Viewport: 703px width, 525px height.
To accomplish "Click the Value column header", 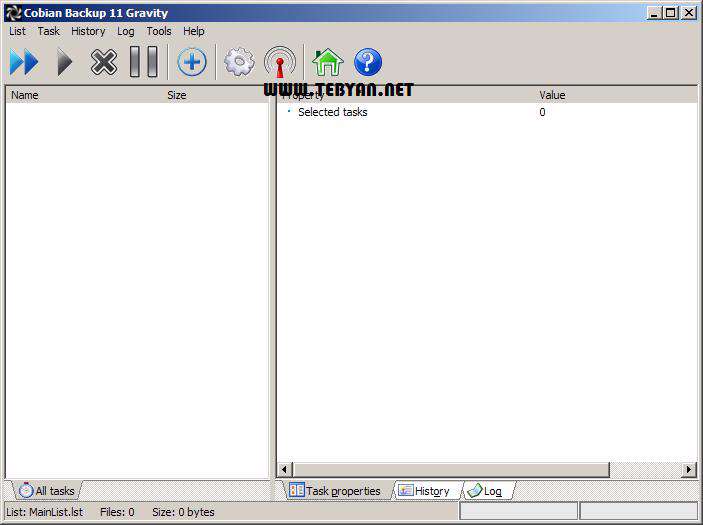I will 616,95.
